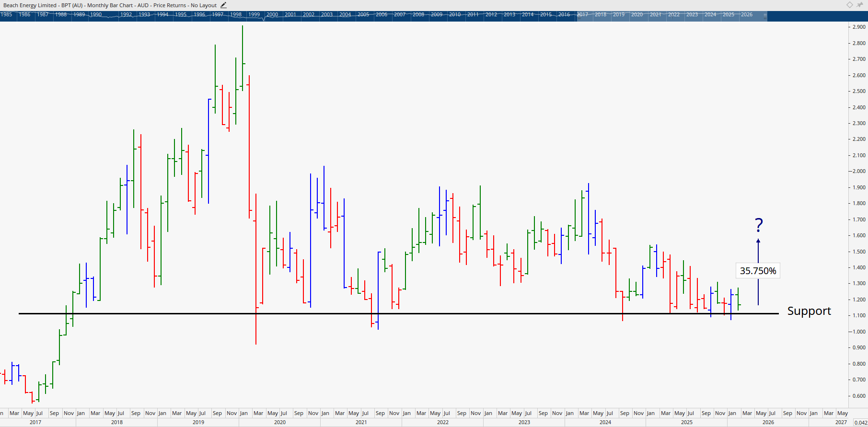The width and height of the screenshot is (868, 427).
Task: Click the dark unselected area of the timeline after 2026
Action: [x=815, y=15]
